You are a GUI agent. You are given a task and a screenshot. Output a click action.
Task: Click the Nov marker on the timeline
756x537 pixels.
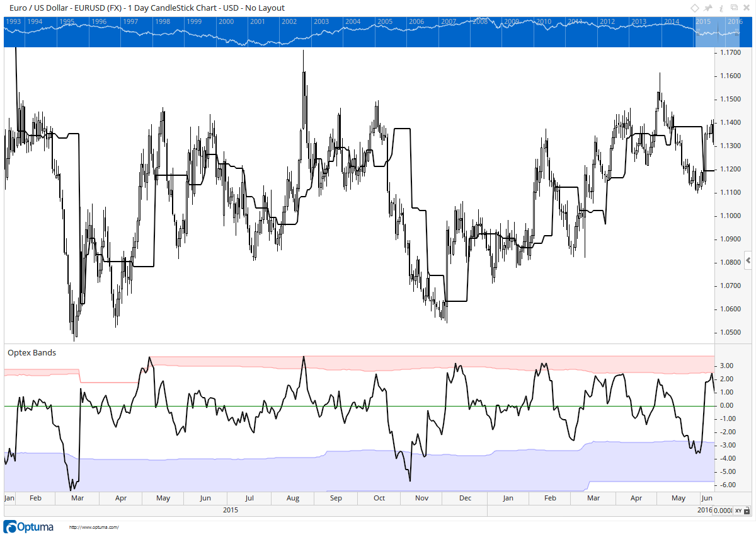(x=421, y=498)
